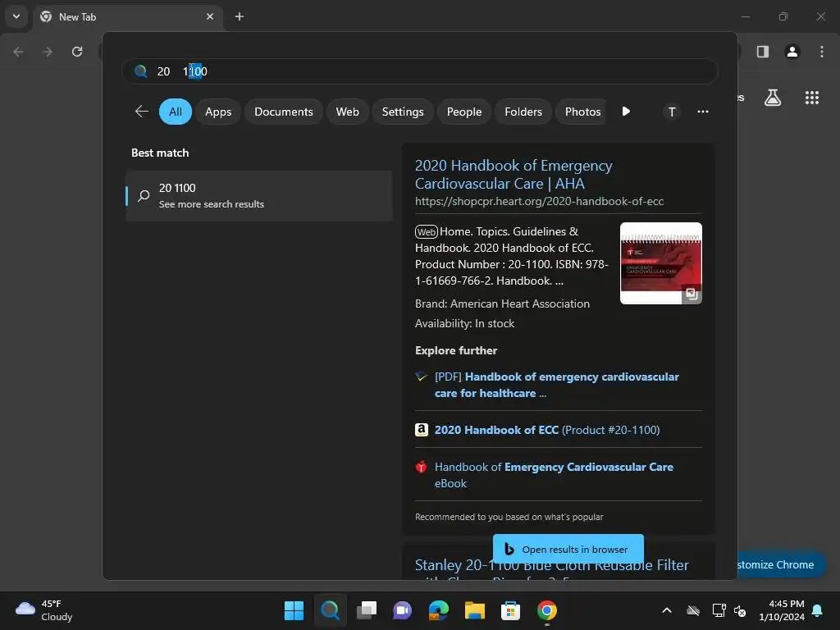The height and width of the screenshot is (630, 840).
Task: Open a new Chrome tab with plus
Action: click(240, 16)
